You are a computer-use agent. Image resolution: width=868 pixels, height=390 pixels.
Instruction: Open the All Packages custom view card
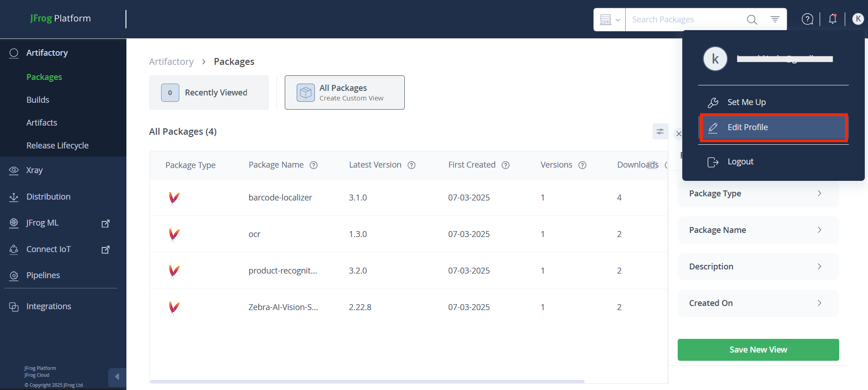click(345, 93)
